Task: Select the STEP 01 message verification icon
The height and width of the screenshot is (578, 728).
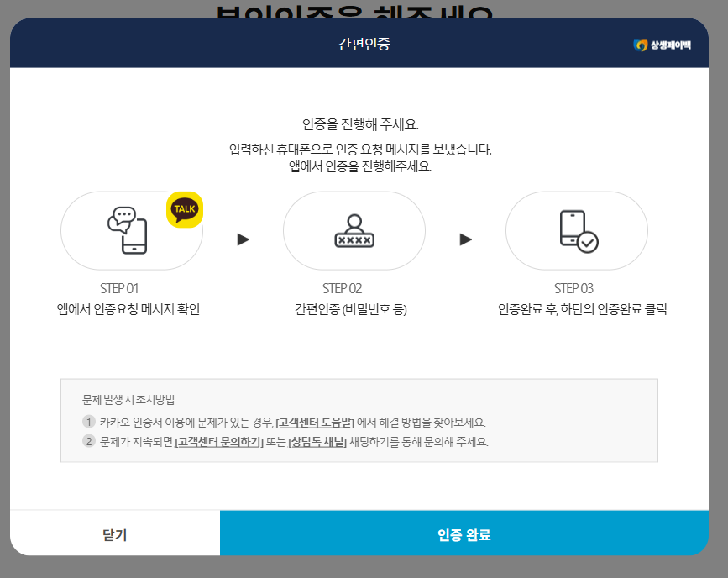Action: point(126,230)
